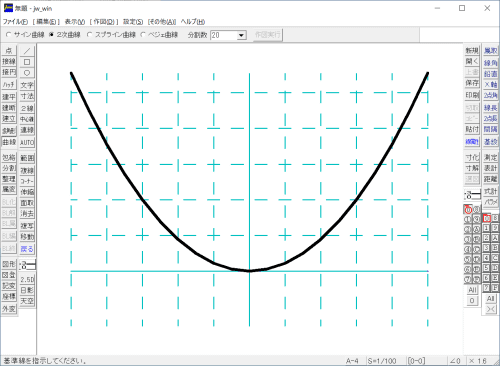
Task: Click 新規 (new file) button
Action: [472, 51]
